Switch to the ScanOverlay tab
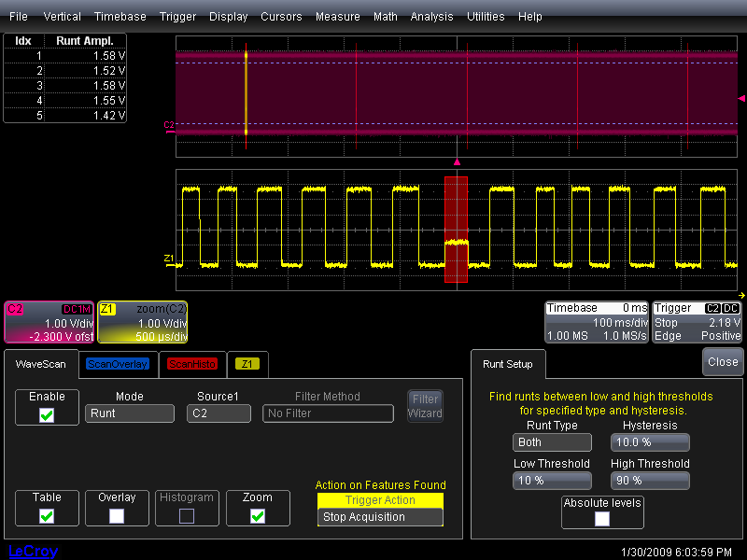This screenshot has height=560, width=747. (117, 364)
